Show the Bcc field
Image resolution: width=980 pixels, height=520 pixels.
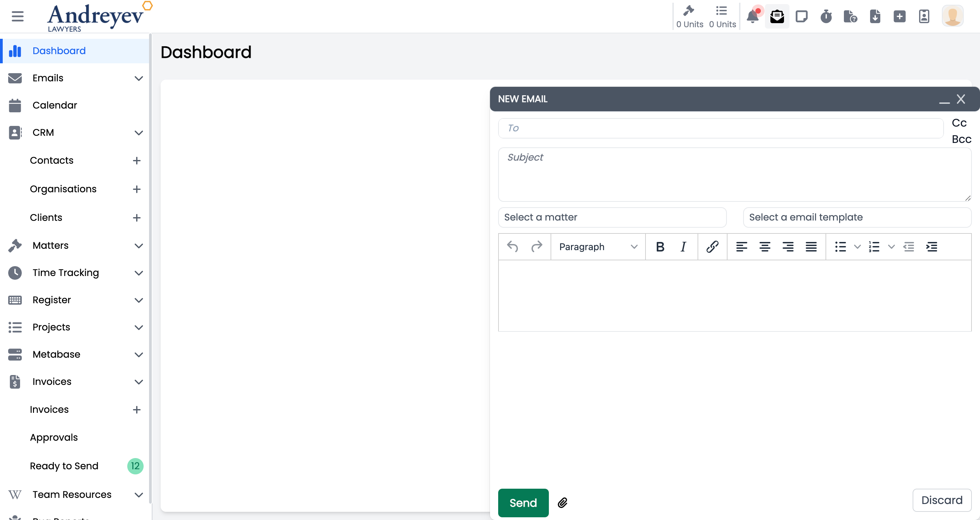(961, 139)
